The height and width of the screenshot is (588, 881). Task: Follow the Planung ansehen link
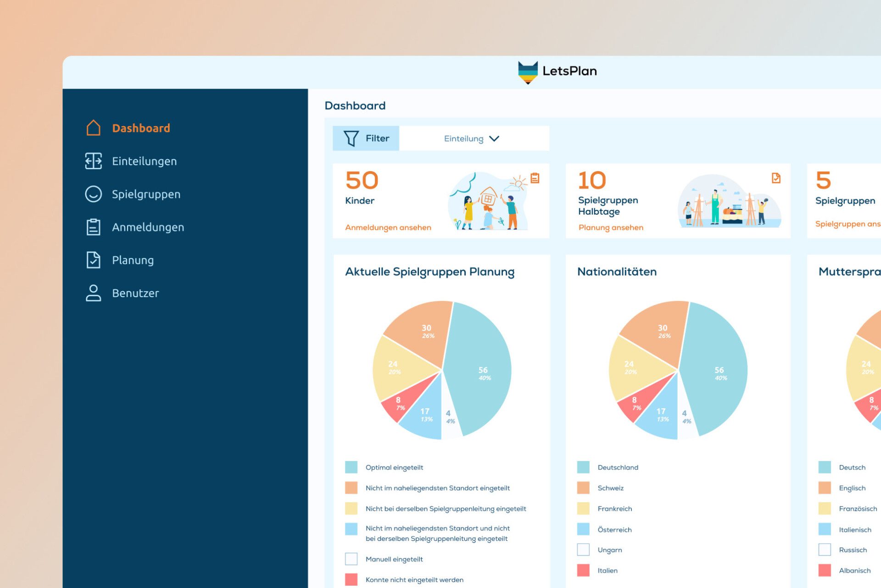click(x=610, y=227)
